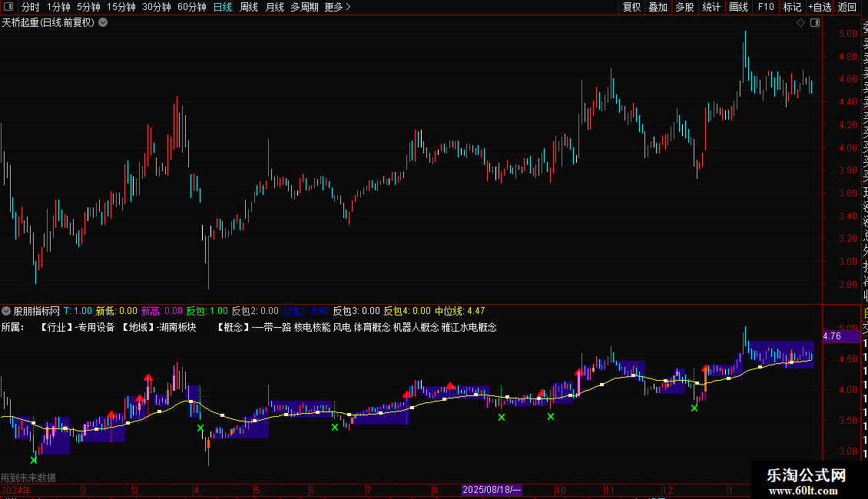Viewport: 868px width, 499px height.
Task: Click the 5.00 price level on the main chart scale
Action: 848,34
